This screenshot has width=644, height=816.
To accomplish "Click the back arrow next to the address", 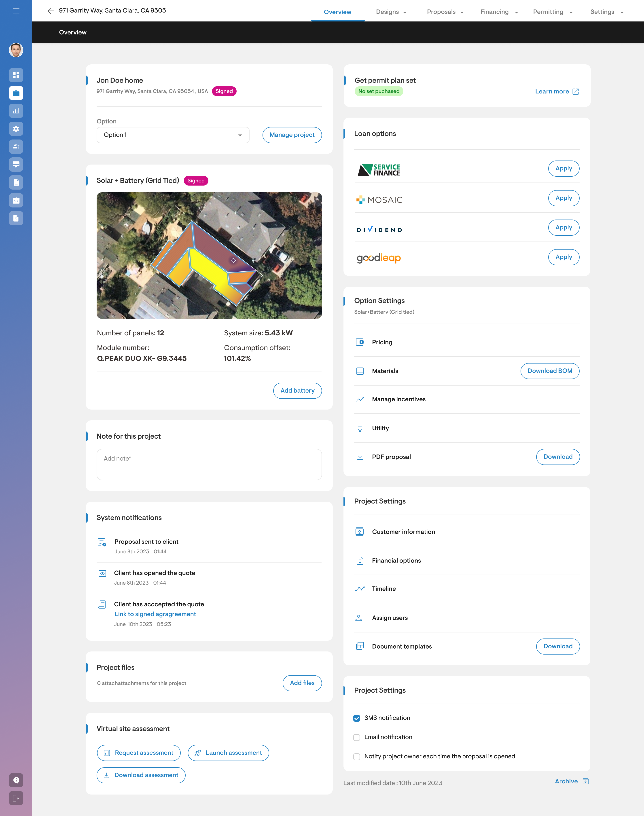I will 51,11.
